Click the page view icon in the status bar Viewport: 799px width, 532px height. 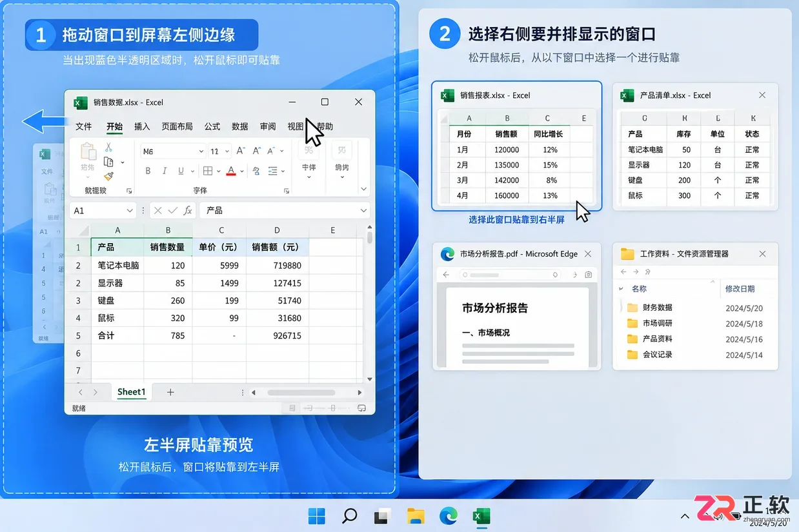click(x=292, y=408)
